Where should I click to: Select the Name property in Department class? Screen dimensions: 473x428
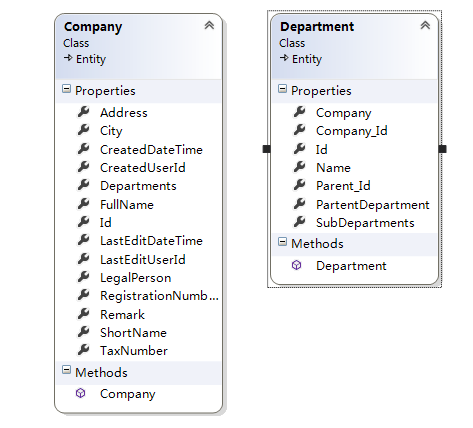click(x=333, y=168)
